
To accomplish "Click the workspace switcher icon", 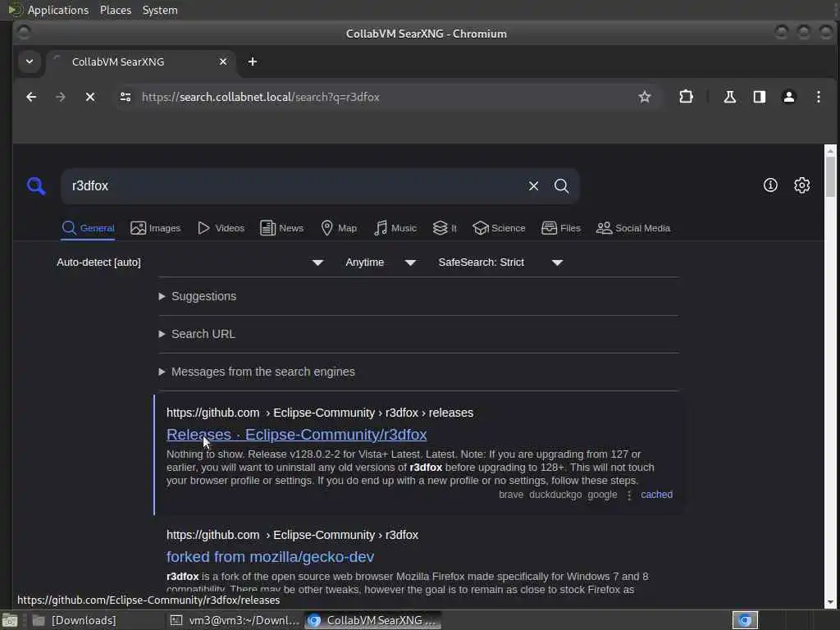I will [745, 620].
